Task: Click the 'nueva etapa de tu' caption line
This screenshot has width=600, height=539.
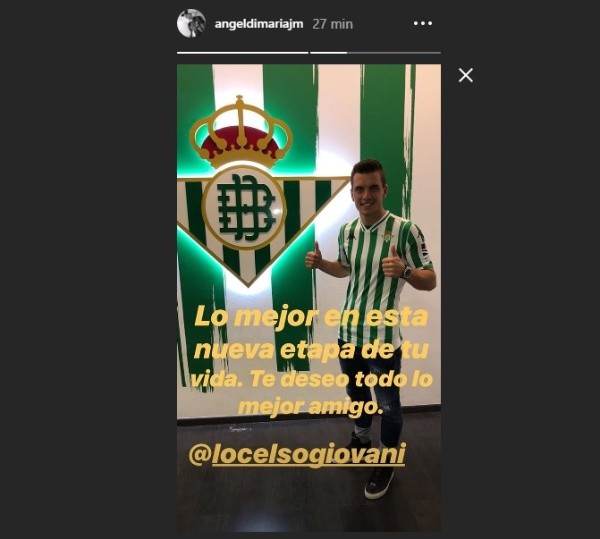Action: tap(311, 349)
